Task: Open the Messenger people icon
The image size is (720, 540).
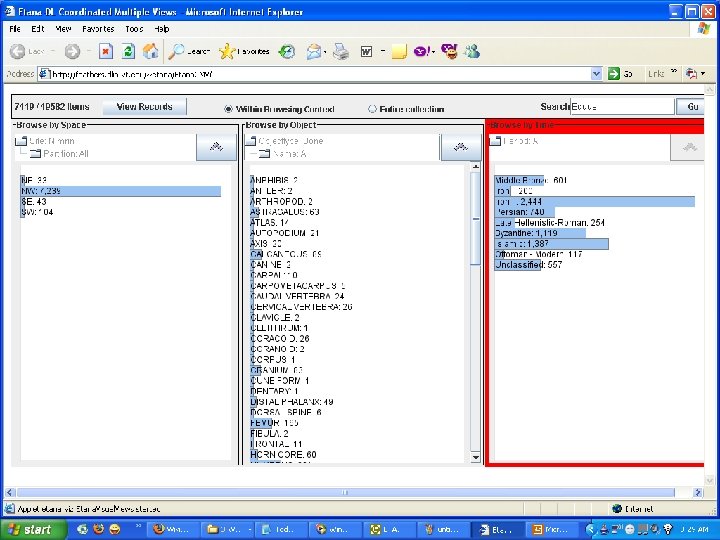Action: [472, 51]
